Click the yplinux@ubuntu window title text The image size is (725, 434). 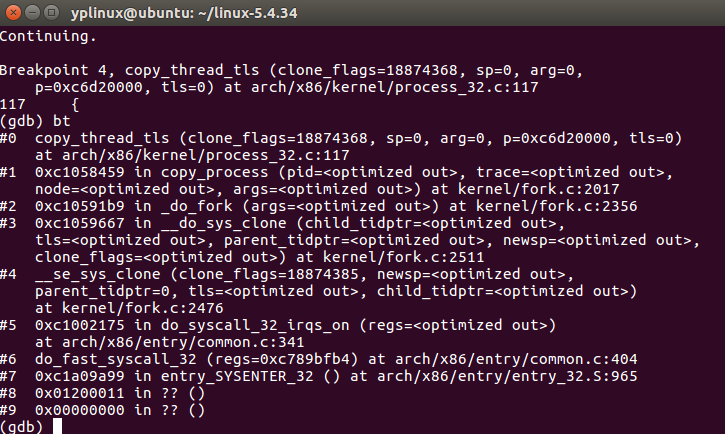click(184, 13)
